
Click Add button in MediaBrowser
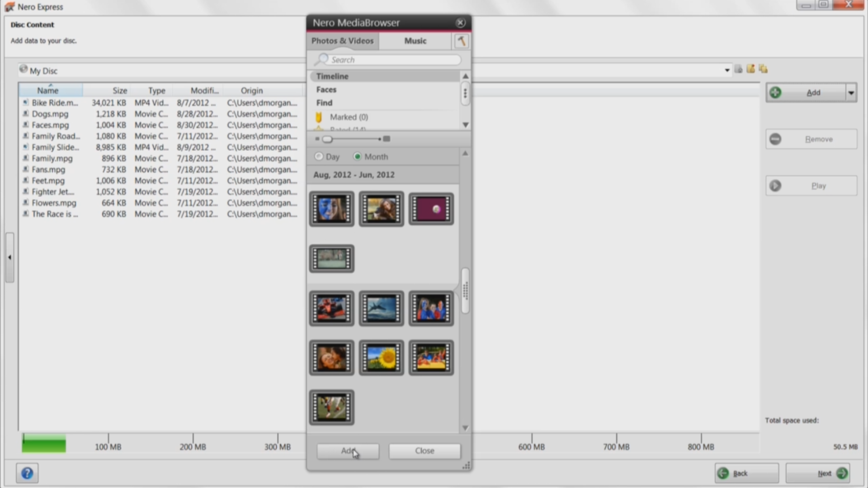point(348,451)
